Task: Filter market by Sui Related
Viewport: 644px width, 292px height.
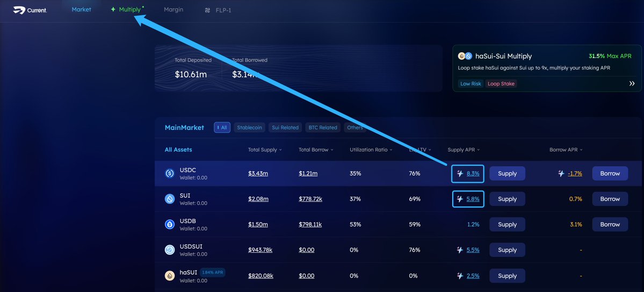Action: click(x=285, y=127)
